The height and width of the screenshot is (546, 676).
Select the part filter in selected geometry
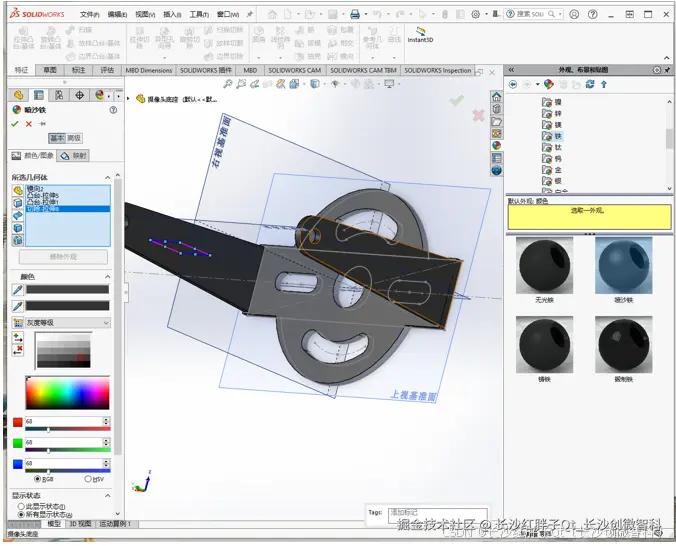18,190
